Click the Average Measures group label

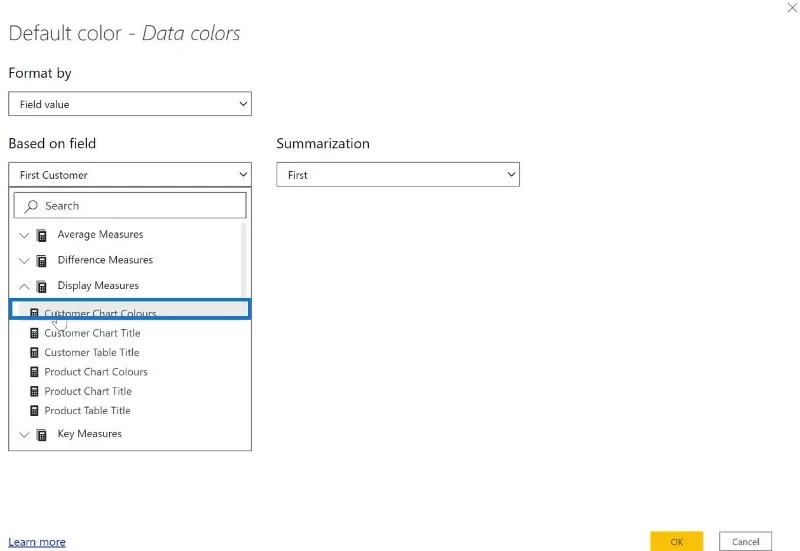(x=100, y=234)
